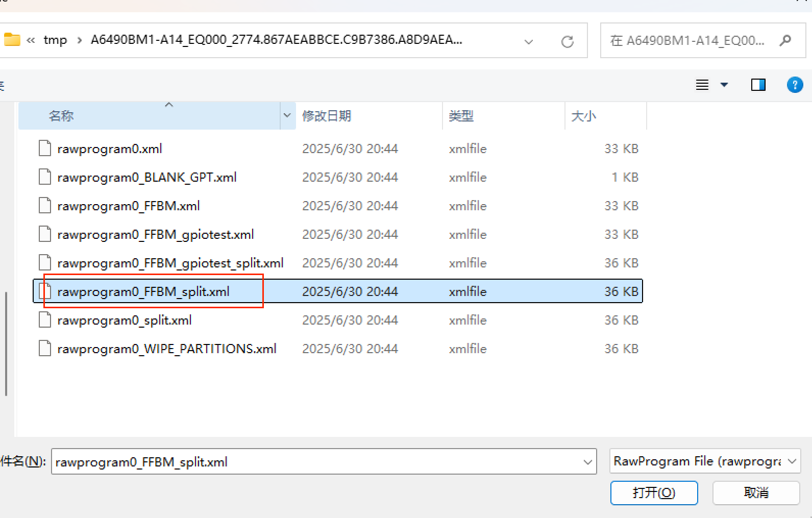Click the view layout list icon
The width and height of the screenshot is (812, 518).
point(702,85)
